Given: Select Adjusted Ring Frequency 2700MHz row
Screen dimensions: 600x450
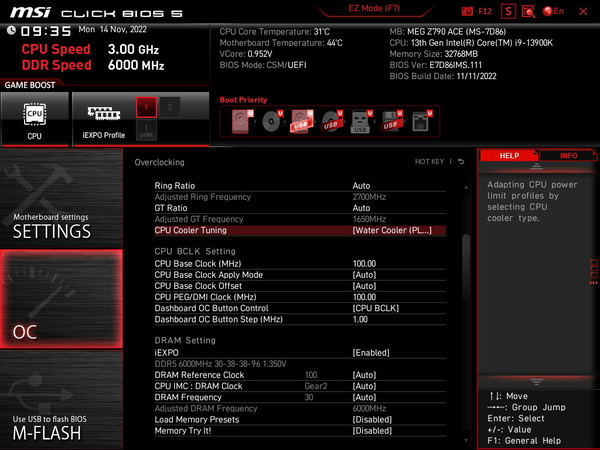Looking at the screenshot, I should [300, 197].
